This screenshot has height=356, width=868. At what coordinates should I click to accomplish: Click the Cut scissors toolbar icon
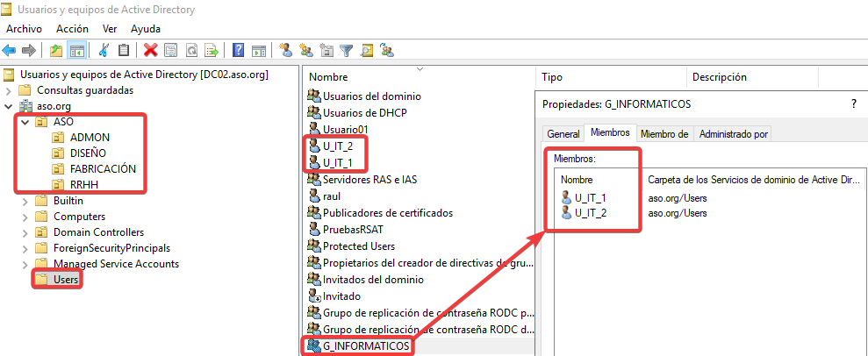click(104, 50)
